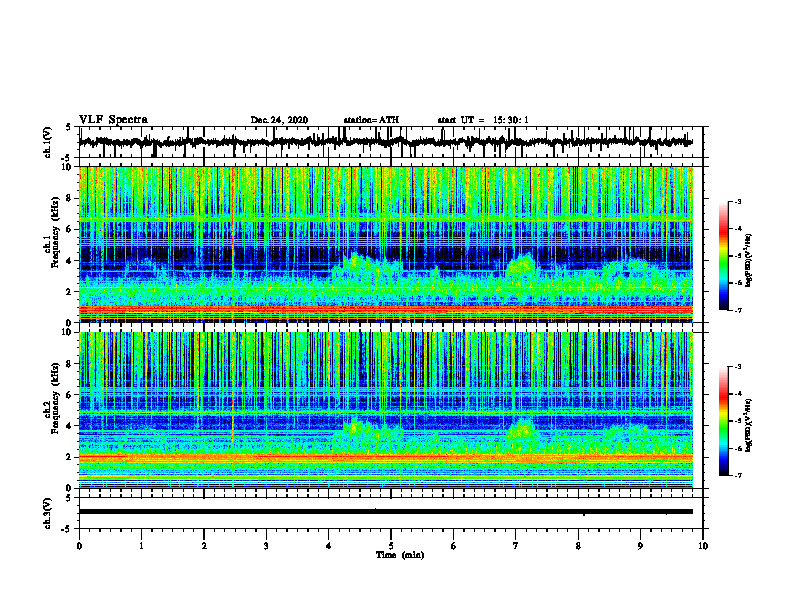Click the '-3' label on ch.2 colorbar
The height and width of the screenshot is (612, 792).
coord(738,367)
